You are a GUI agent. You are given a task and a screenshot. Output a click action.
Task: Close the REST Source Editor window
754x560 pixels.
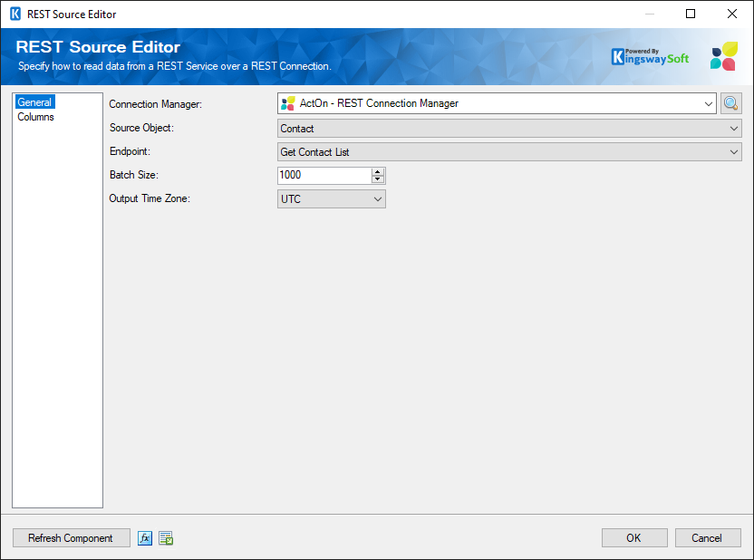coord(732,14)
